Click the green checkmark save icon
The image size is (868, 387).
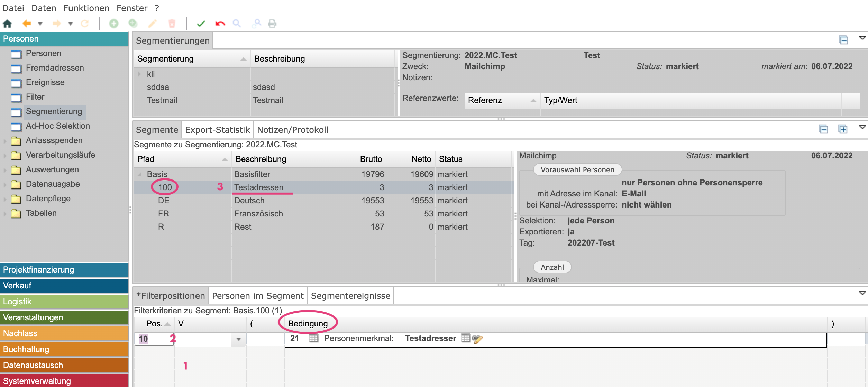tap(201, 24)
